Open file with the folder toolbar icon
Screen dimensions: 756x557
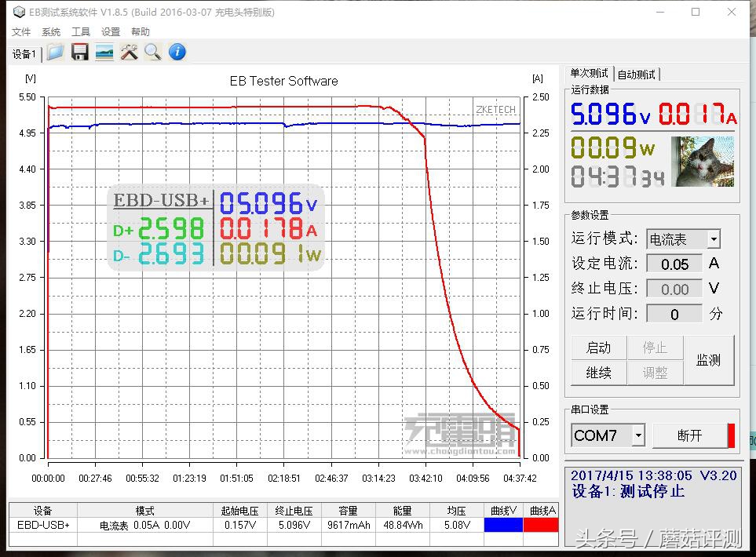pyautogui.click(x=56, y=52)
